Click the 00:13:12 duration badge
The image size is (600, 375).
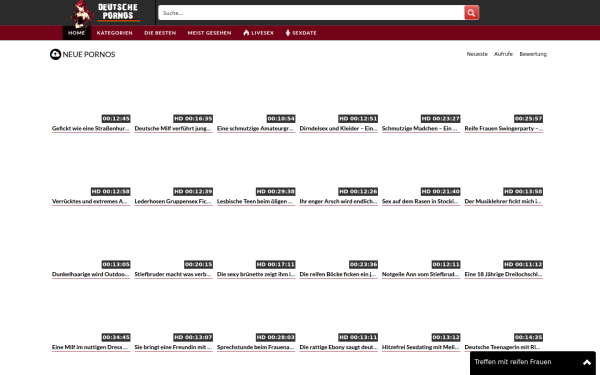[x=446, y=337]
